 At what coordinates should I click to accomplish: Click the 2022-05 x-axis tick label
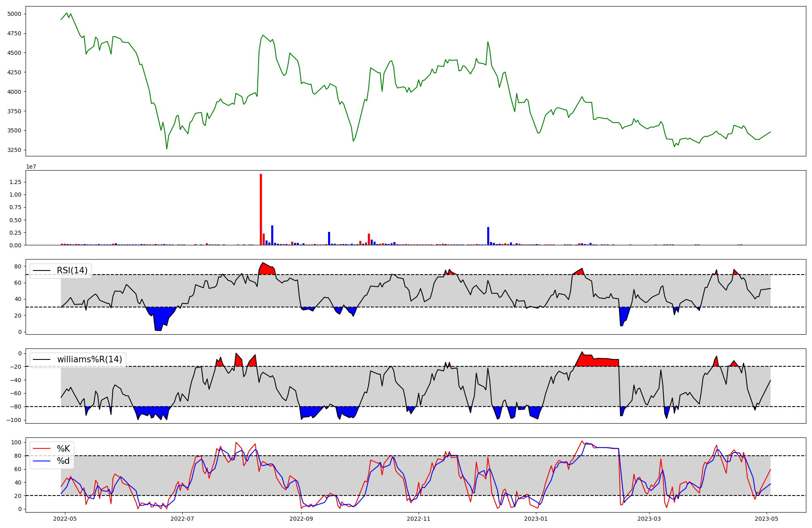tap(65, 519)
